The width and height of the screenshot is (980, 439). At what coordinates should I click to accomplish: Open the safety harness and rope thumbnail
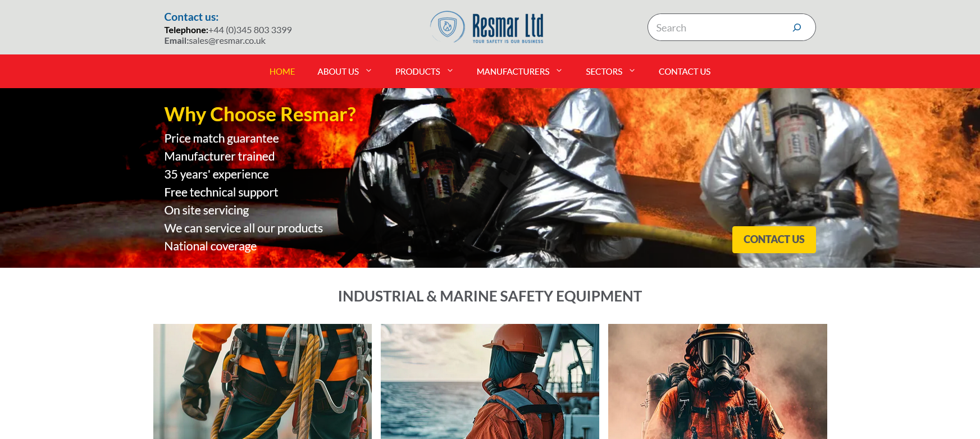(x=262, y=382)
